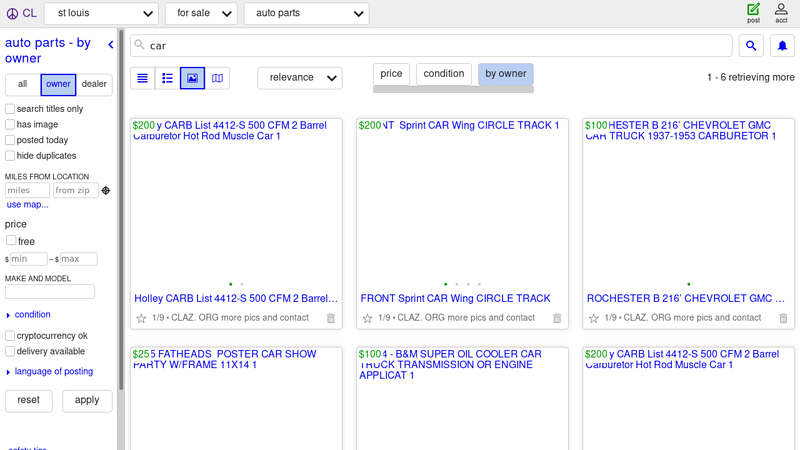Switch to the map view icon
The image size is (800, 450).
coord(217,78)
